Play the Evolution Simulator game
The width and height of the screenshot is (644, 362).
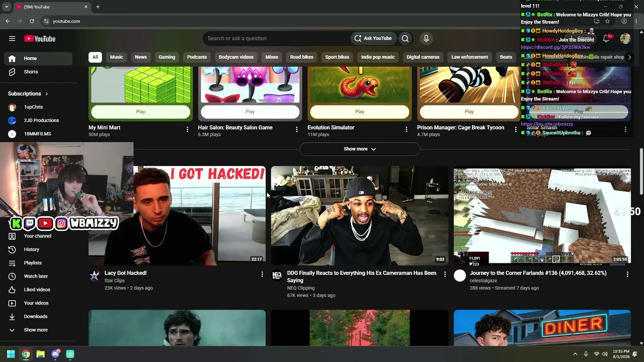pos(360,112)
